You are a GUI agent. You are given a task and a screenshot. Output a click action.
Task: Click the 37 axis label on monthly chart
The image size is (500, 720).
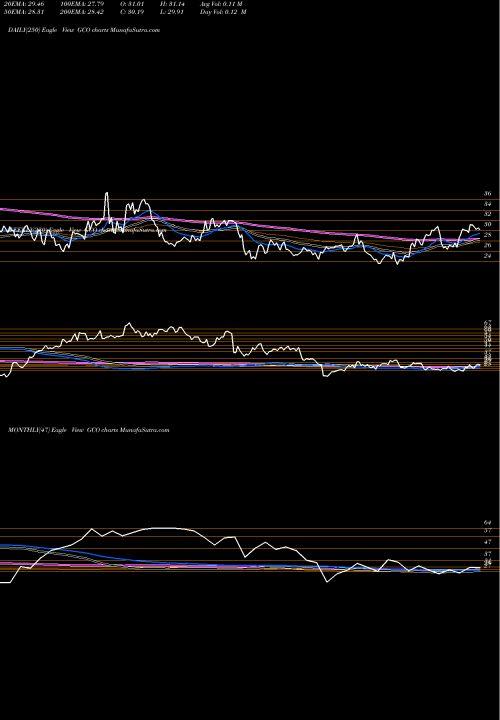(488, 554)
